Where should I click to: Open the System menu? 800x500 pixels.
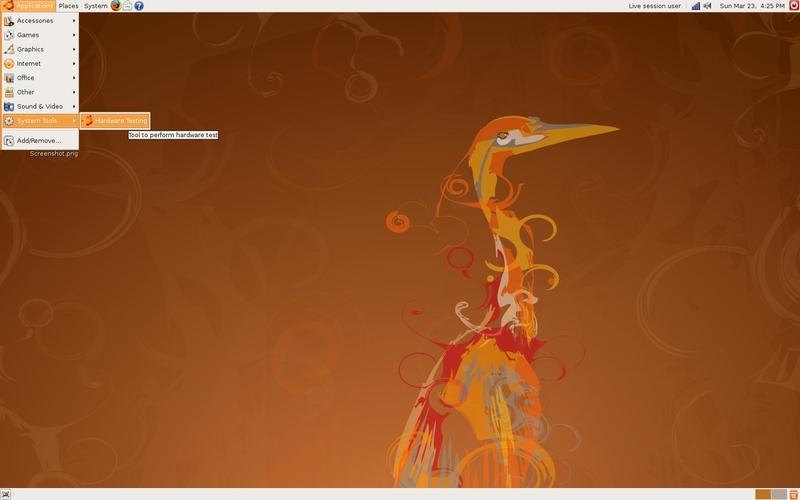tap(95, 6)
